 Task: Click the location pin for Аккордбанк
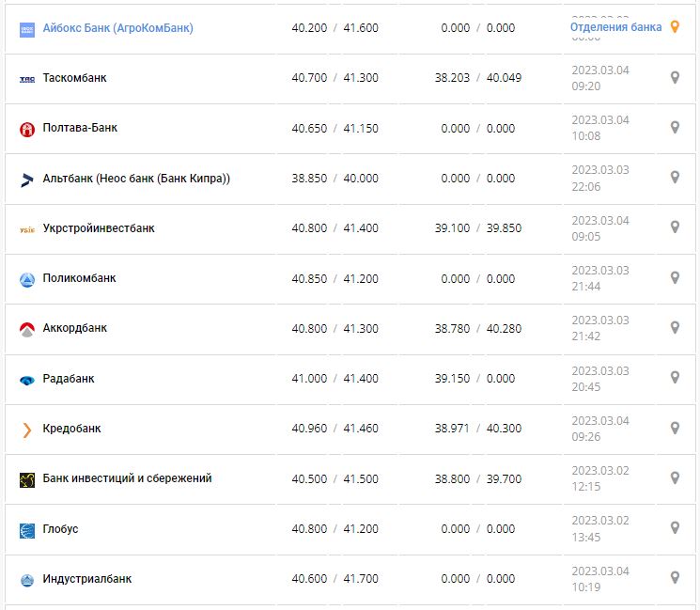point(675,328)
